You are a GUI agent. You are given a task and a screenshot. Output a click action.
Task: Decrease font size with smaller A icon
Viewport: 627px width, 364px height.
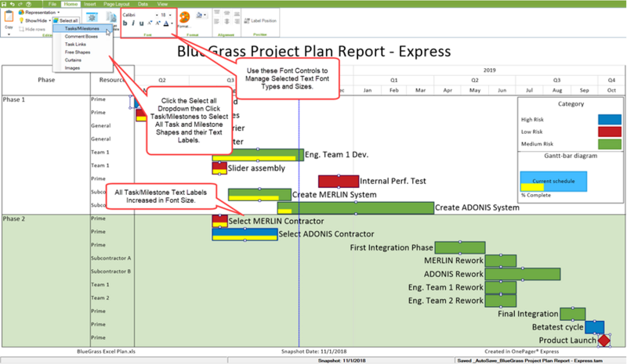(x=150, y=23)
